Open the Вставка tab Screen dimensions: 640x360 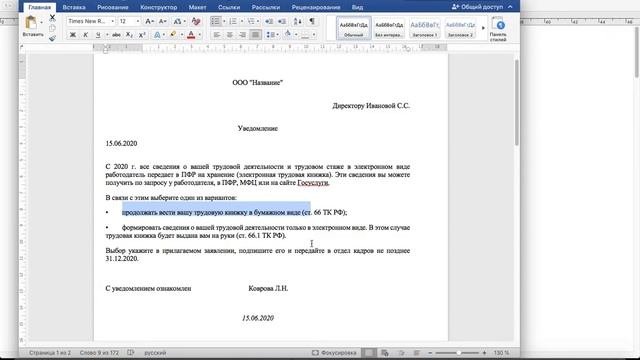[74, 7]
